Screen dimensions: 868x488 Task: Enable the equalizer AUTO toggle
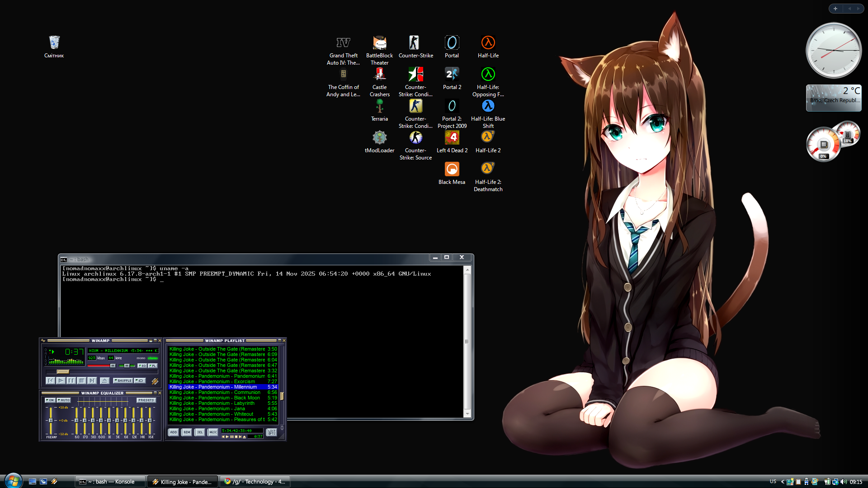[x=64, y=400]
